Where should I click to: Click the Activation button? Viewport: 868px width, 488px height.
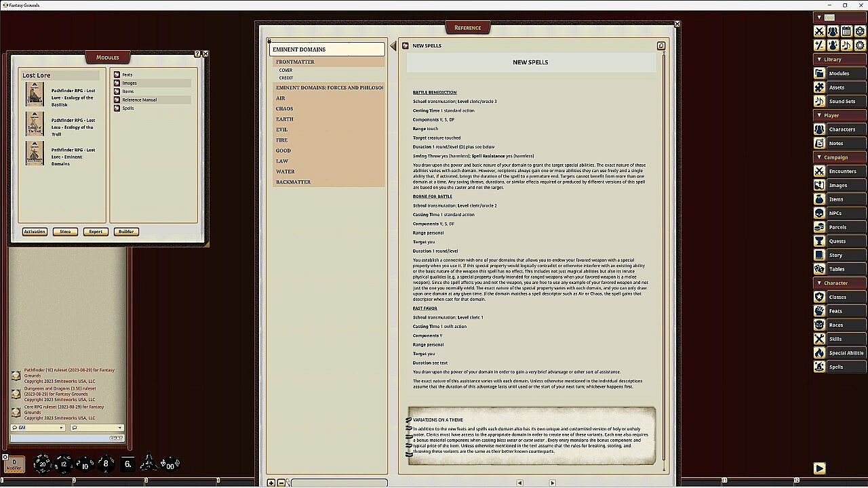tap(35, 232)
